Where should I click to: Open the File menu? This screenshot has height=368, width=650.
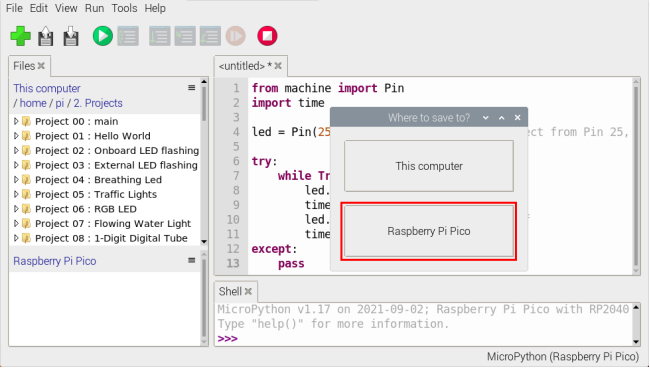pos(14,8)
